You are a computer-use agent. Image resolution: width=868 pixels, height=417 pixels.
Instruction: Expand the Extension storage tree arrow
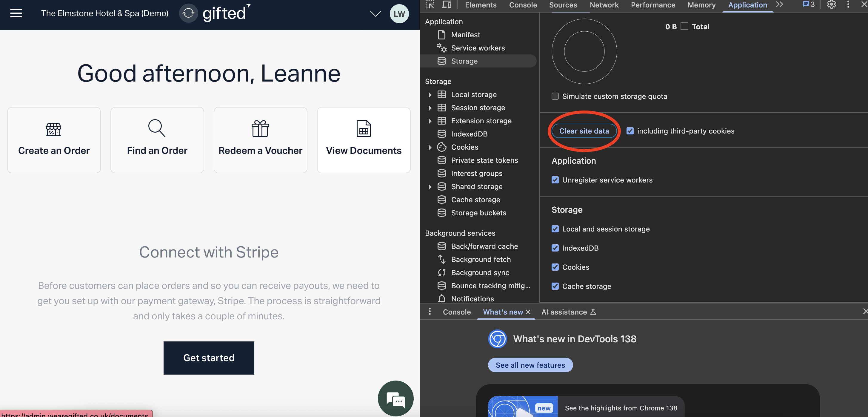430,121
